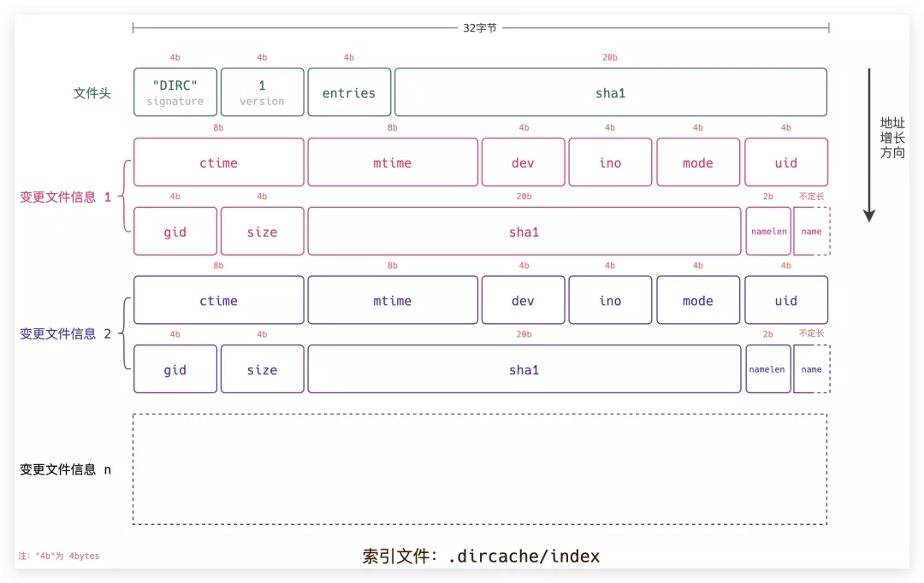Click the 20b label above pink sha1
This screenshot has width=924, height=583.
[524, 196]
